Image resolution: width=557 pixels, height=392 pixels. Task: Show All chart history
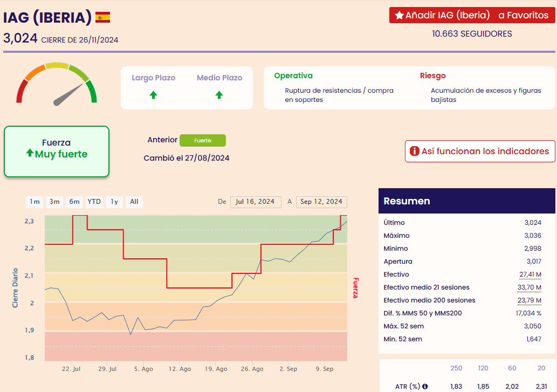134,202
